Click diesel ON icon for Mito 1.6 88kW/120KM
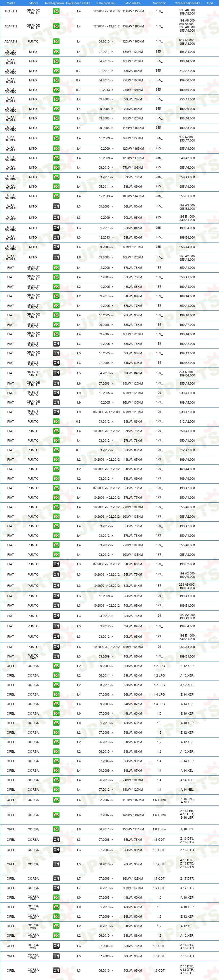The height and width of the screenshot is (980, 219). click(56, 257)
